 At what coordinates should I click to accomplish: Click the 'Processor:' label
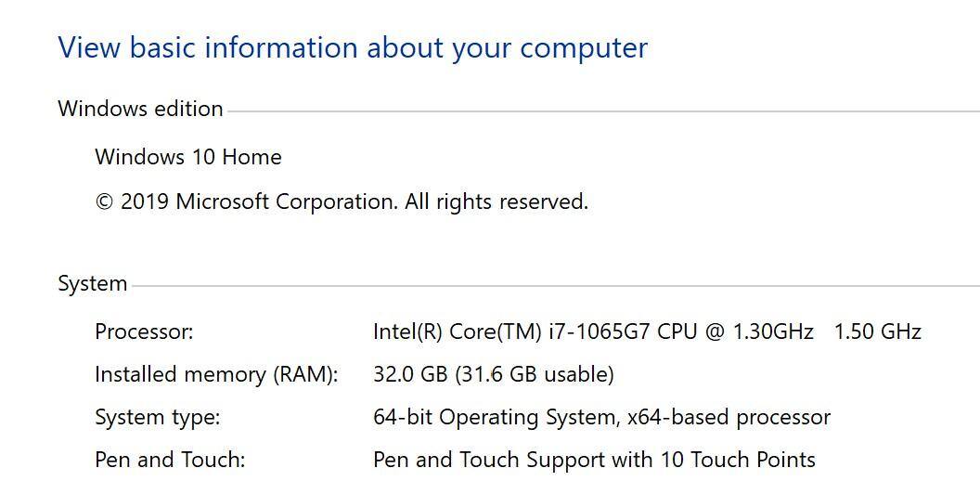click(x=144, y=331)
